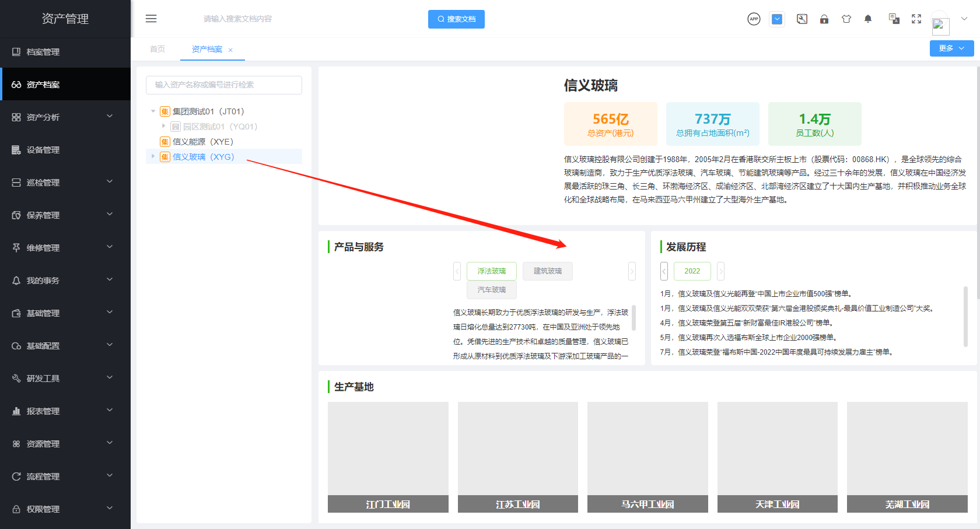Click the 565亿 总资产 card
980x529 pixels.
pyautogui.click(x=611, y=124)
